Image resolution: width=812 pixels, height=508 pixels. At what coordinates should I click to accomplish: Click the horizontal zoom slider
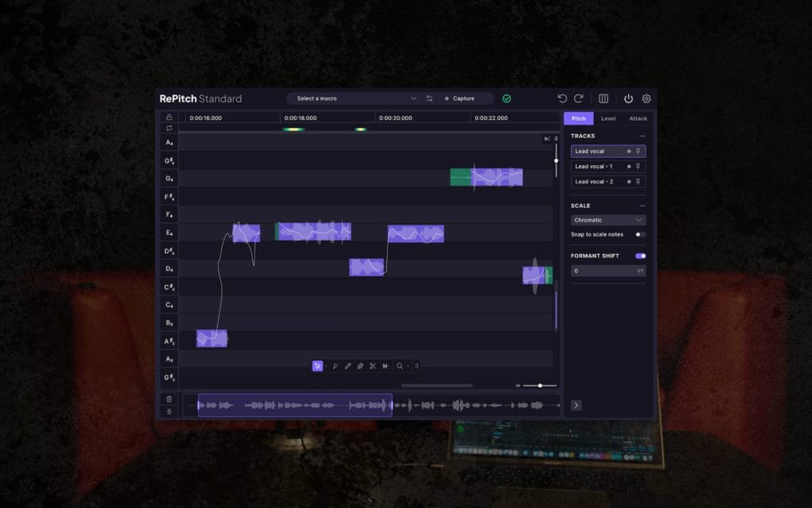click(x=539, y=386)
